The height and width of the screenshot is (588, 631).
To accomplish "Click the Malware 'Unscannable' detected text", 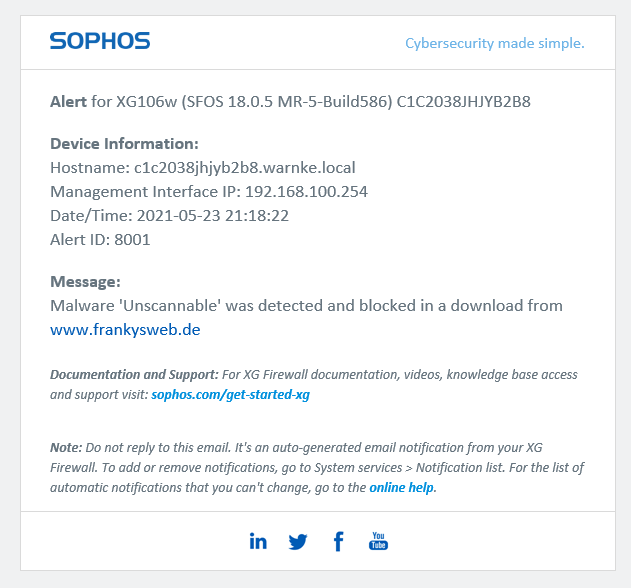I will 306,306.
